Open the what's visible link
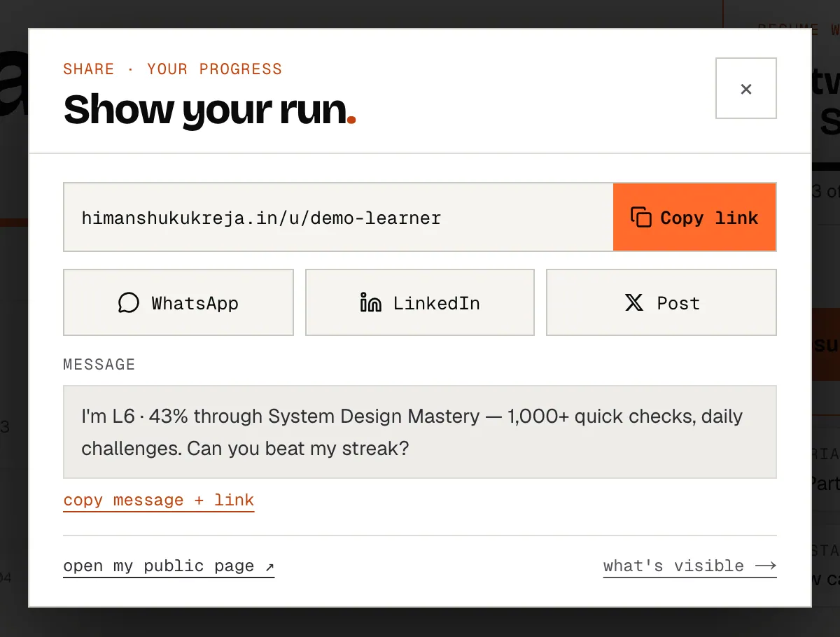This screenshot has width=840, height=637. tap(690, 566)
